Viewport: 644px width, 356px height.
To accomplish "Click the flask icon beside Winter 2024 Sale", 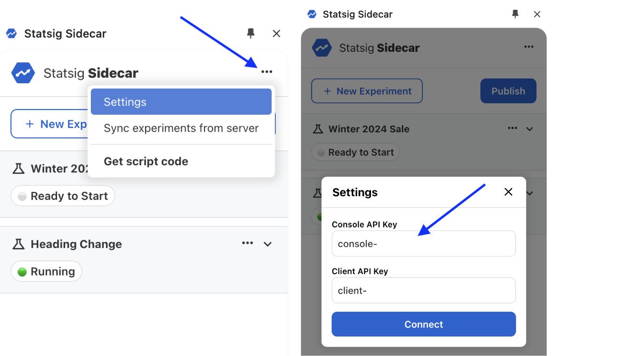I will (18, 168).
